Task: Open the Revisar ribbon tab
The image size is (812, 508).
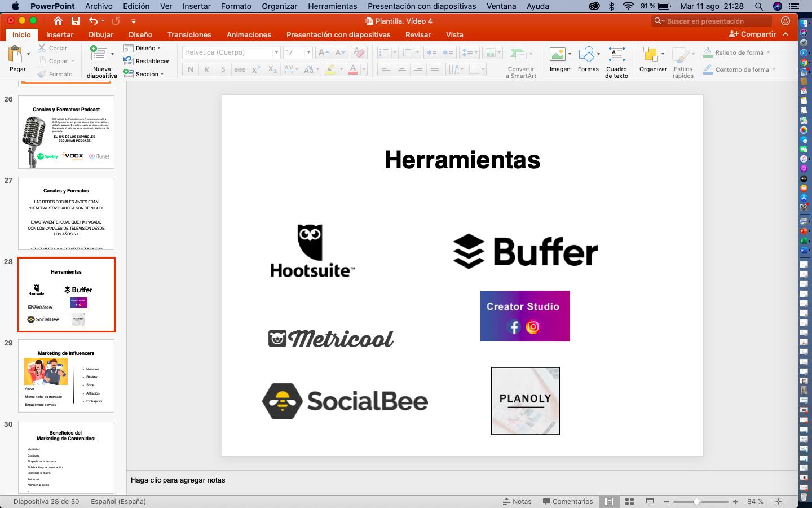Action: tap(418, 34)
